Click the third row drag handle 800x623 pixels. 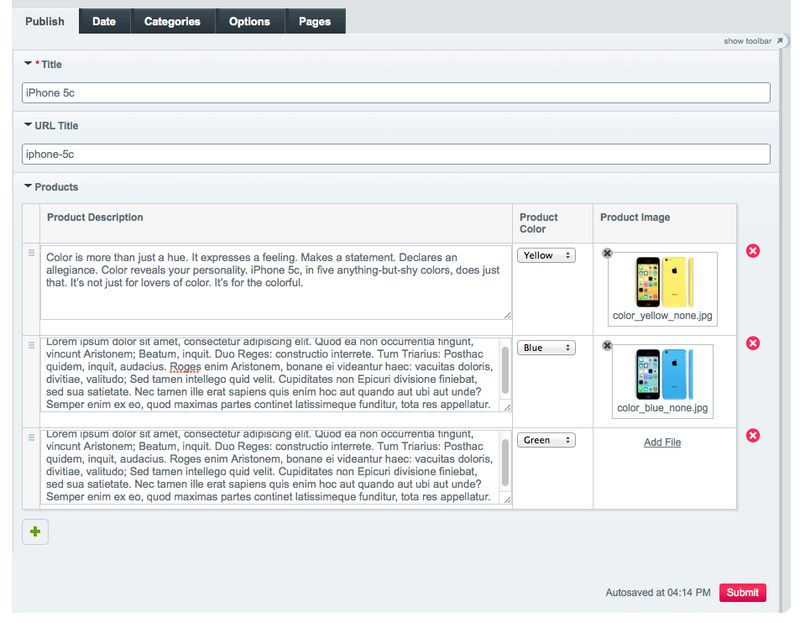[31, 437]
